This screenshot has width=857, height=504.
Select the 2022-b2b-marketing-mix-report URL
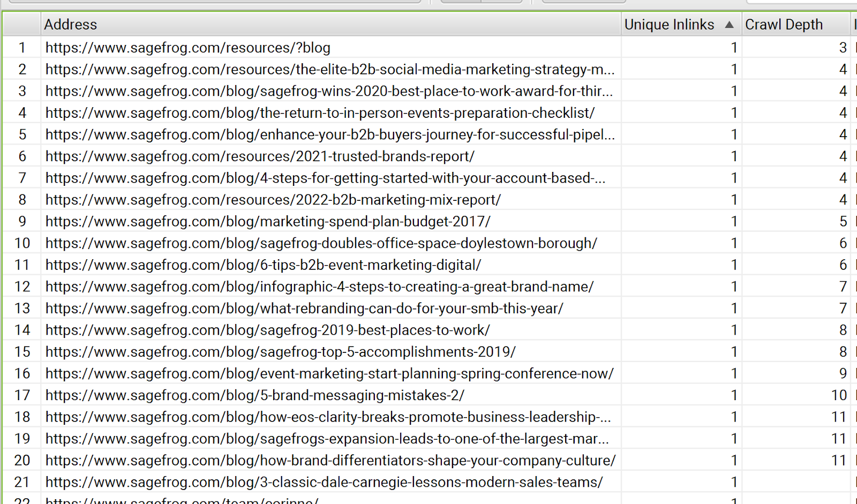(x=273, y=200)
